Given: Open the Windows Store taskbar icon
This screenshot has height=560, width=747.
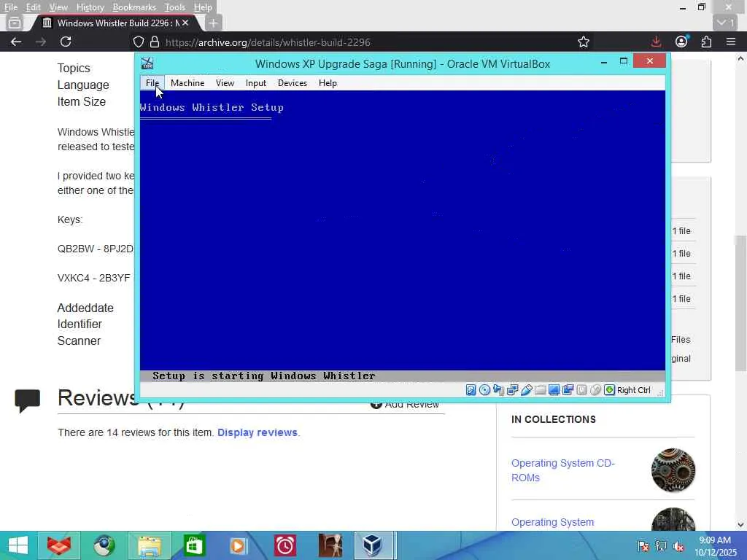Looking at the screenshot, I should click(194, 545).
